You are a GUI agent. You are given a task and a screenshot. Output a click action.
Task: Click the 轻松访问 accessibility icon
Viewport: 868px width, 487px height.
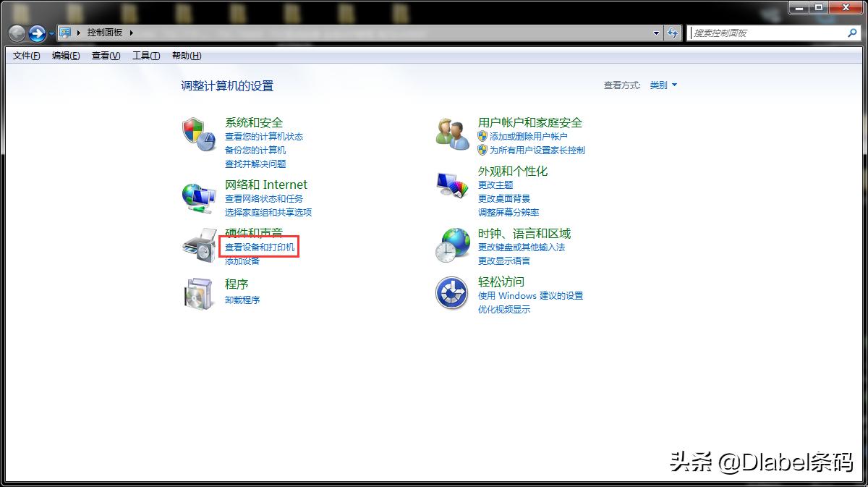(451, 293)
